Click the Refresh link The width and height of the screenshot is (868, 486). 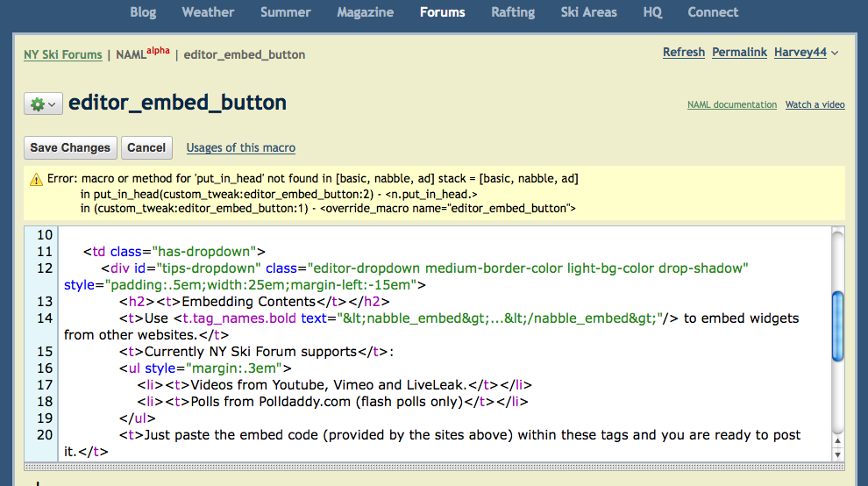[683, 53]
